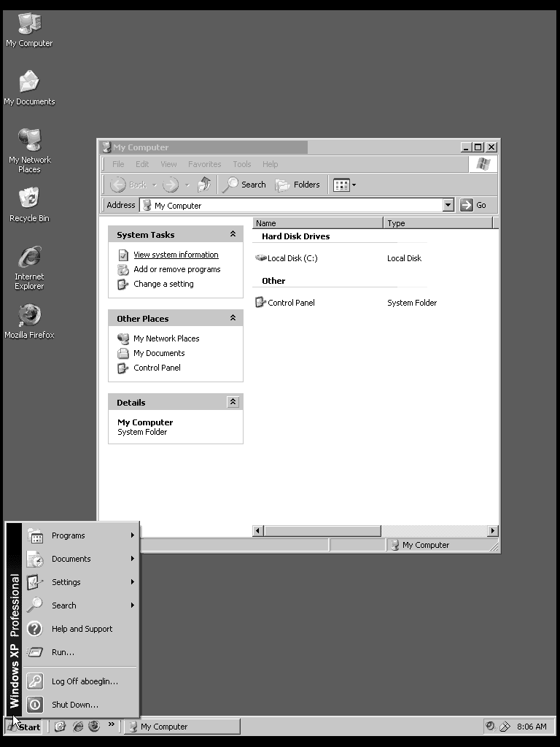Click the Start button
The height and width of the screenshot is (747, 560).
pos(24,727)
